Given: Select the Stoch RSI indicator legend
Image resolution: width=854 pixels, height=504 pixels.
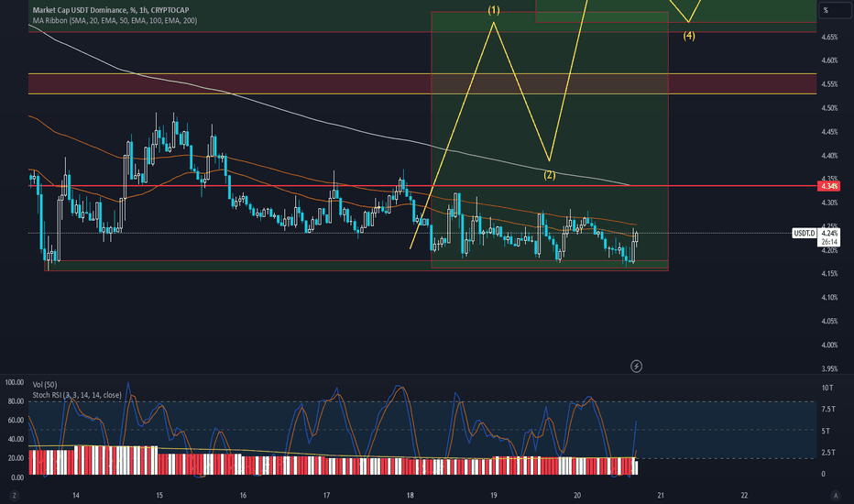Looking at the screenshot, I should [77, 395].
